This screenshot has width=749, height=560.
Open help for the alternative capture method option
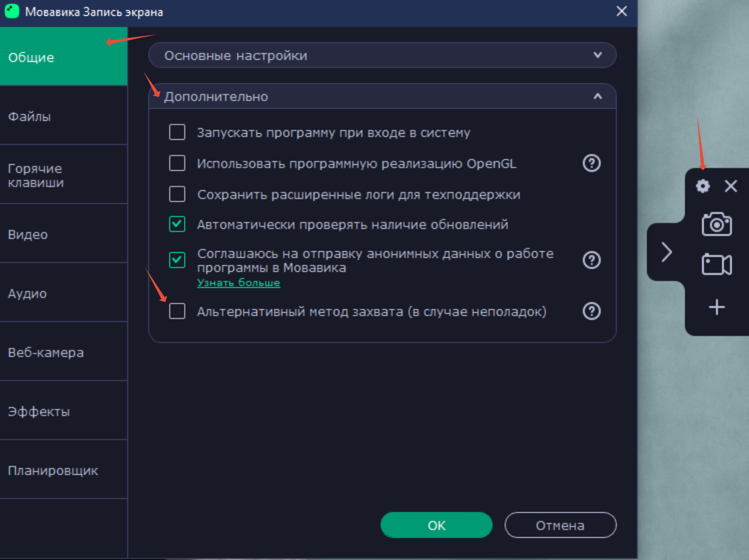pyautogui.click(x=592, y=311)
